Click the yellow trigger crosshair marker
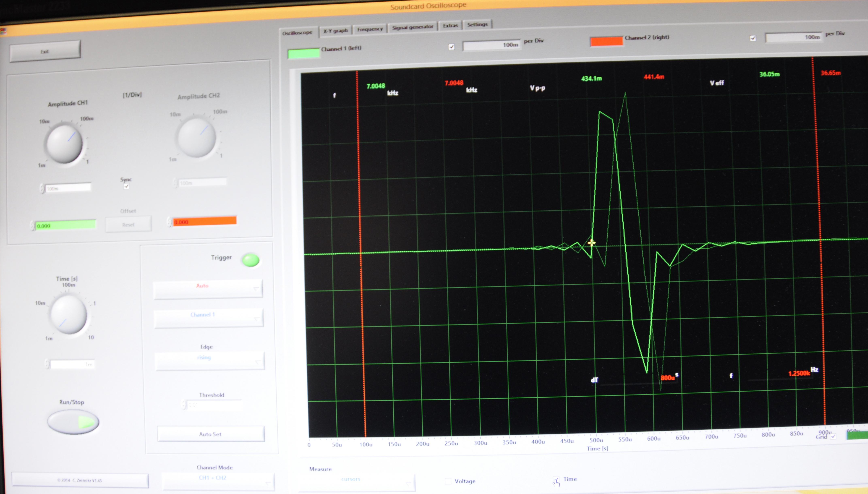The width and height of the screenshot is (868, 494). pos(592,243)
